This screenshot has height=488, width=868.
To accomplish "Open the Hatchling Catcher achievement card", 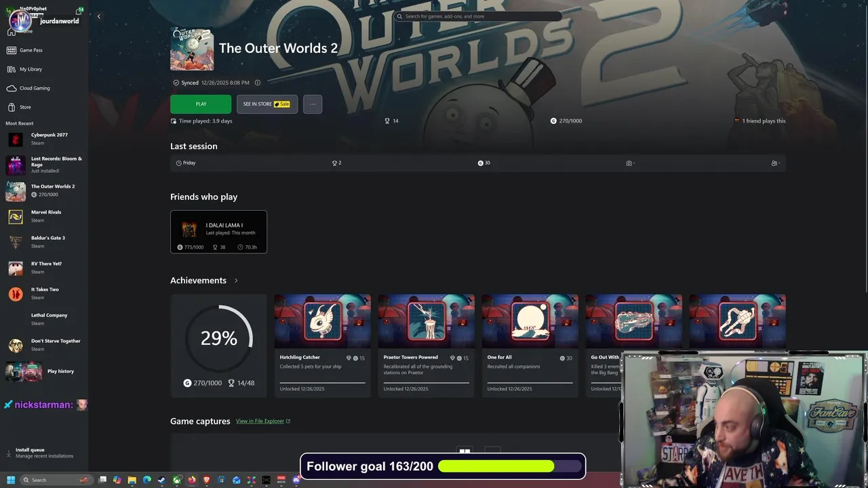I will pos(322,346).
